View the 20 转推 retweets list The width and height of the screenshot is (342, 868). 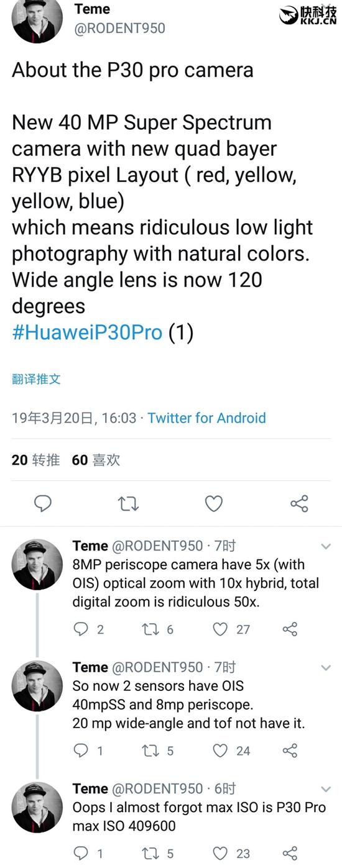(36, 460)
